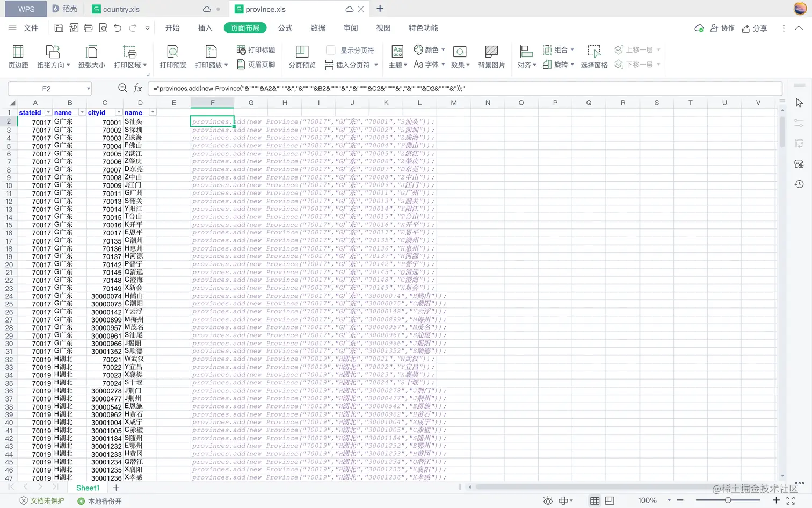Click the Name Box showing F2
Viewport: 812px width, 508px height.
pos(47,89)
